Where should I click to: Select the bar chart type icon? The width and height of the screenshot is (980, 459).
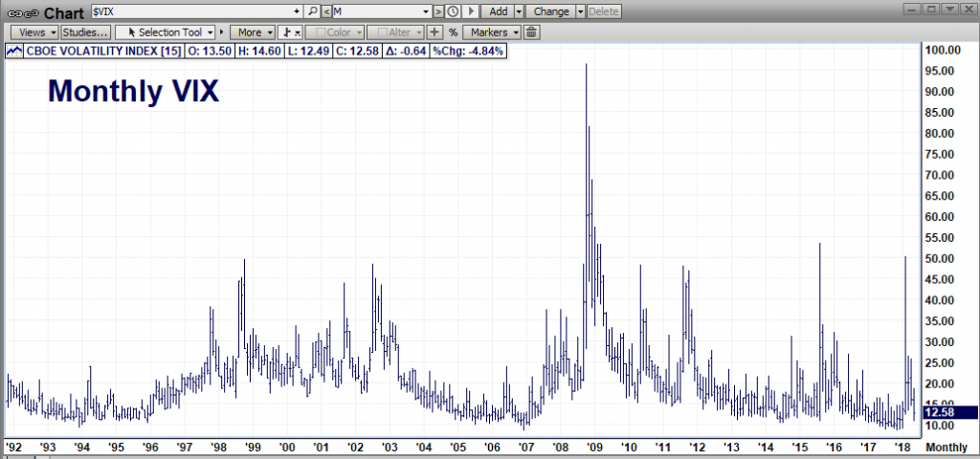coord(289,32)
